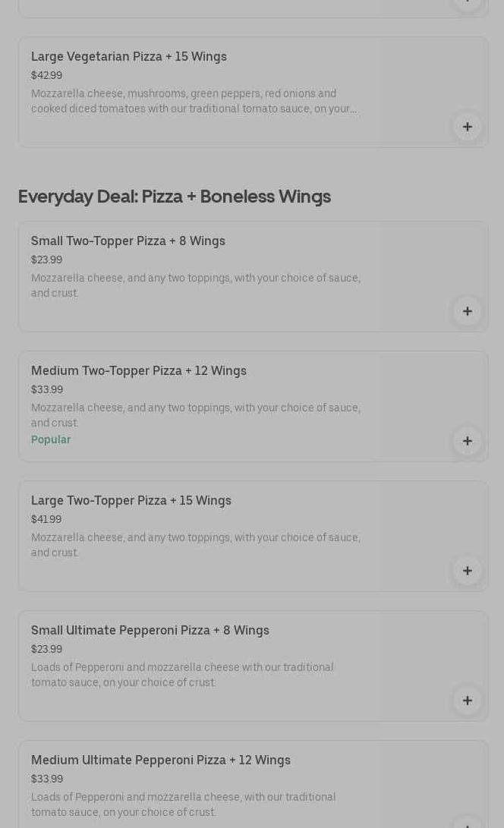Add Large Two-Topper Pizza + 15 Wings

coord(467,571)
